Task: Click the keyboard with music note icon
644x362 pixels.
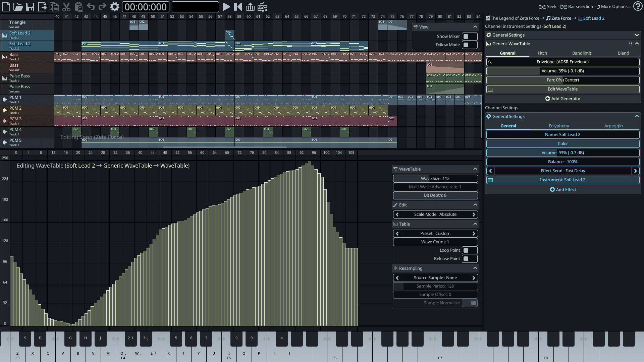Action: tap(263, 7)
